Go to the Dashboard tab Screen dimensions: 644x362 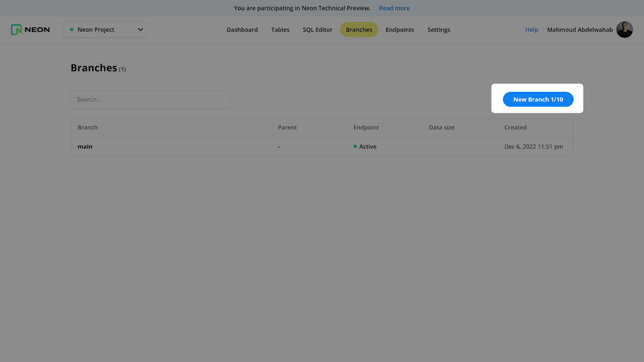tap(242, 30)
